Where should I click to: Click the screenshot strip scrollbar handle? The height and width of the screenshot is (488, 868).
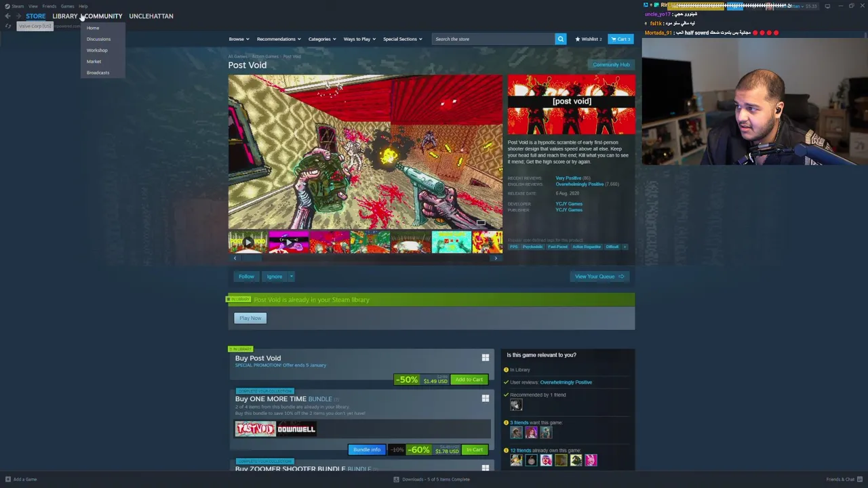coord(252,258)
